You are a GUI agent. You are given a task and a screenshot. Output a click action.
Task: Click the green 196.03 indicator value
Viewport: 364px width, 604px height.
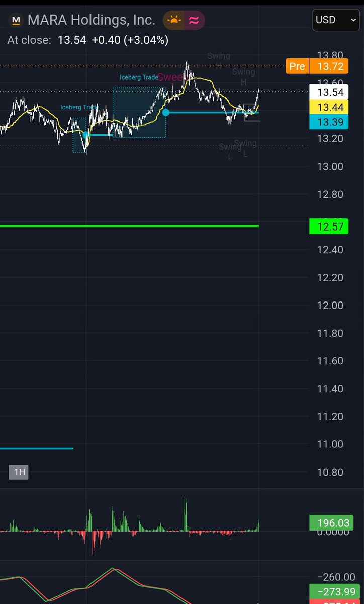(331, 523)
